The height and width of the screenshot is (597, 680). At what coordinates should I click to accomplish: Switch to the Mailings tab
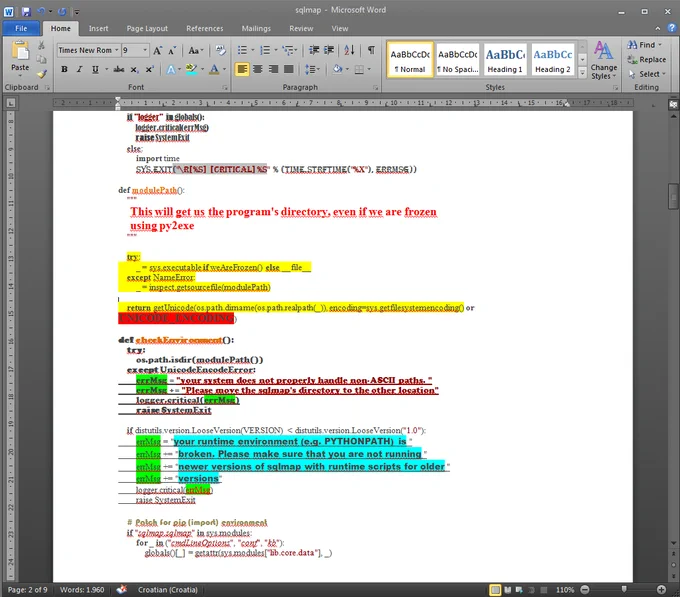click(256, 28)
